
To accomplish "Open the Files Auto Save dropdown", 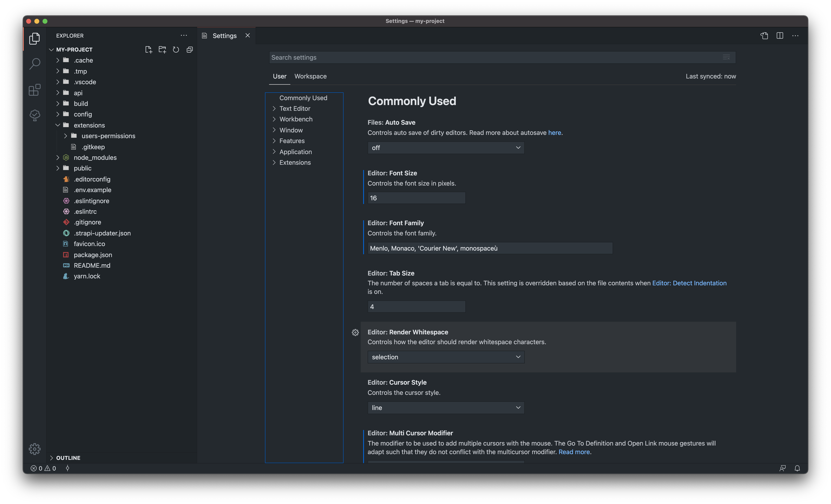I will [446, 148].
